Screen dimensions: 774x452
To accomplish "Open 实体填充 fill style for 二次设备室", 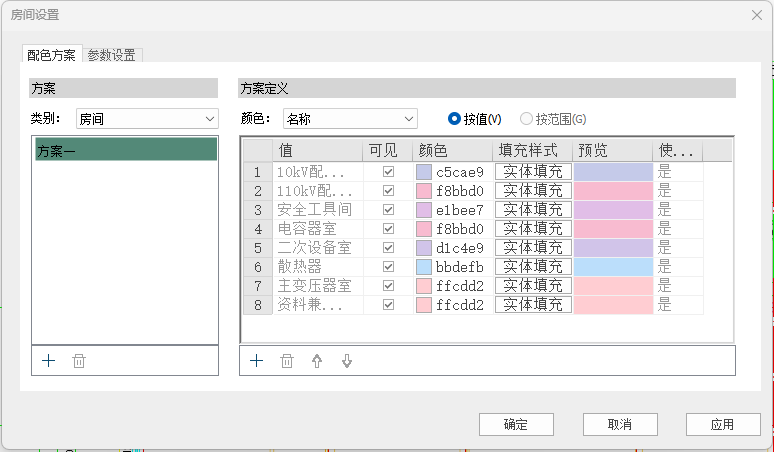I will point(533,248).
